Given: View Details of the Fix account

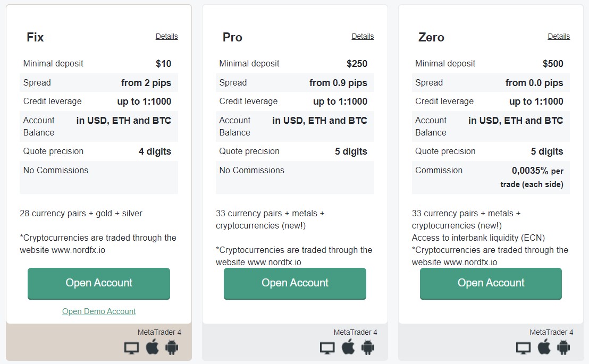Looking at the screenshot, I should (167, 37).
